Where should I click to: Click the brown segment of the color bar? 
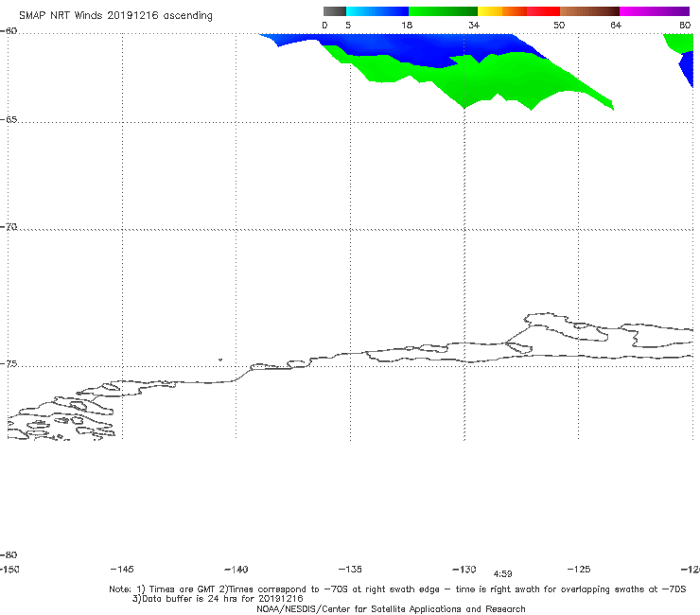tap(589, 11)
